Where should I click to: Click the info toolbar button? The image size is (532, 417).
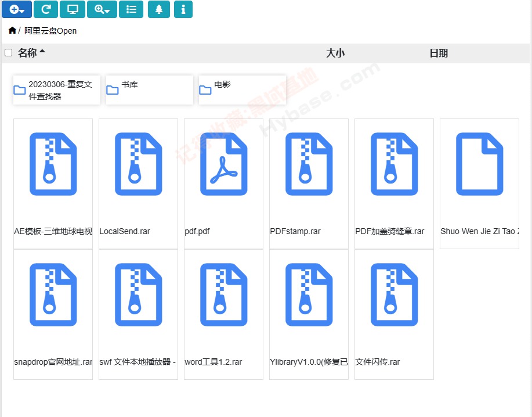[183, 9]
